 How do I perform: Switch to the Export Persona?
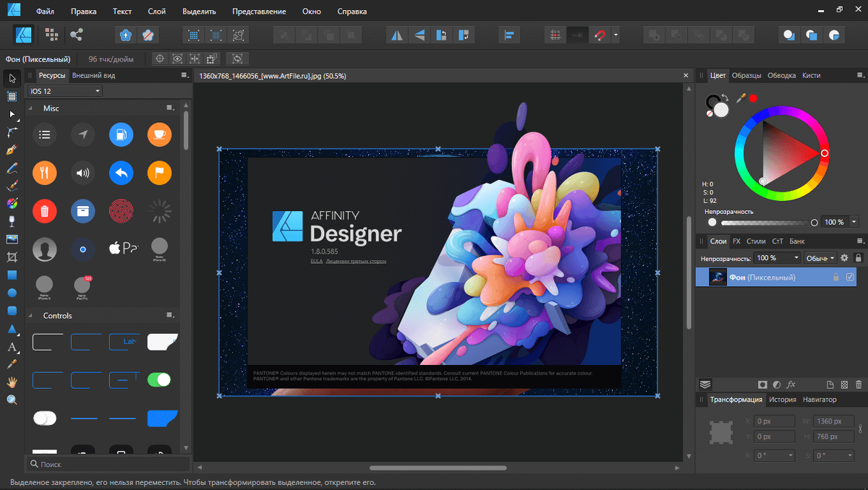pos(76,34)
